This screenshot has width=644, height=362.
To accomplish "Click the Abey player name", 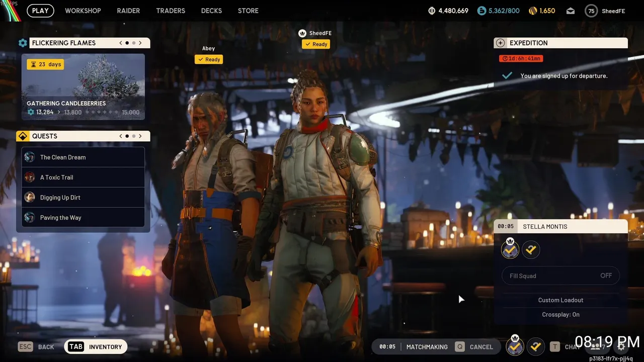I will (209, 49).
